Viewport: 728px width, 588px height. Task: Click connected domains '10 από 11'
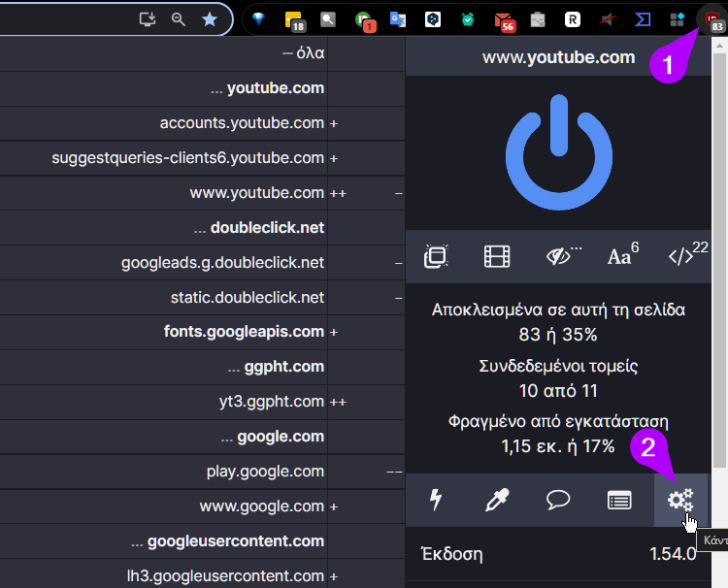coord(558,391)
